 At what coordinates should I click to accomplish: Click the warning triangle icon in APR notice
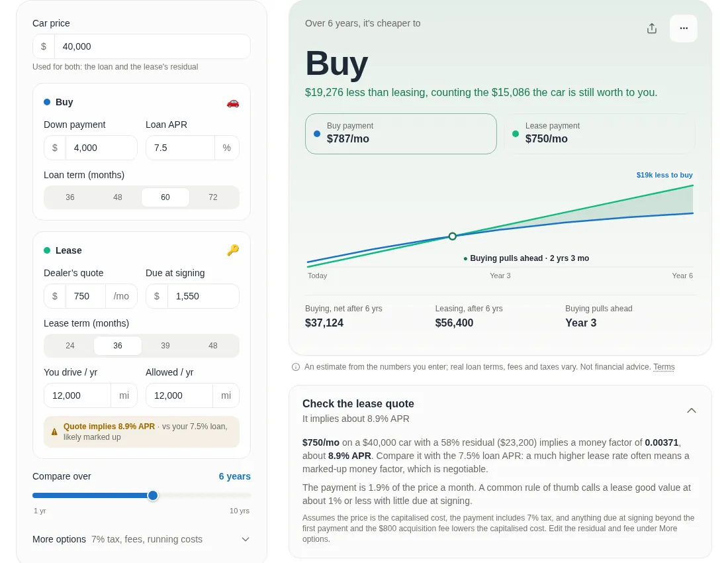point(54,432)
